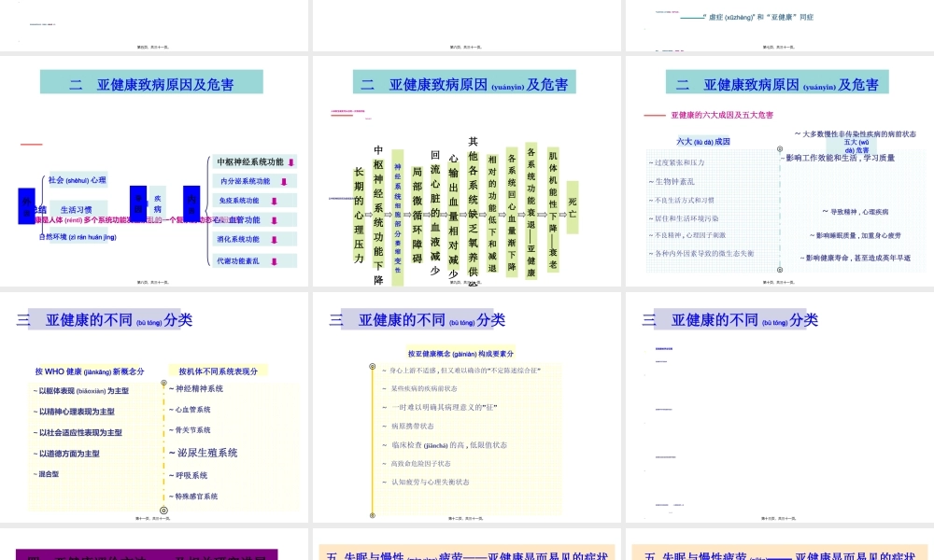The width and height of the screenshot is (934, 560).
Task: Click the down arrow beside 代谢功能紊乱
Action: (275, 261)
